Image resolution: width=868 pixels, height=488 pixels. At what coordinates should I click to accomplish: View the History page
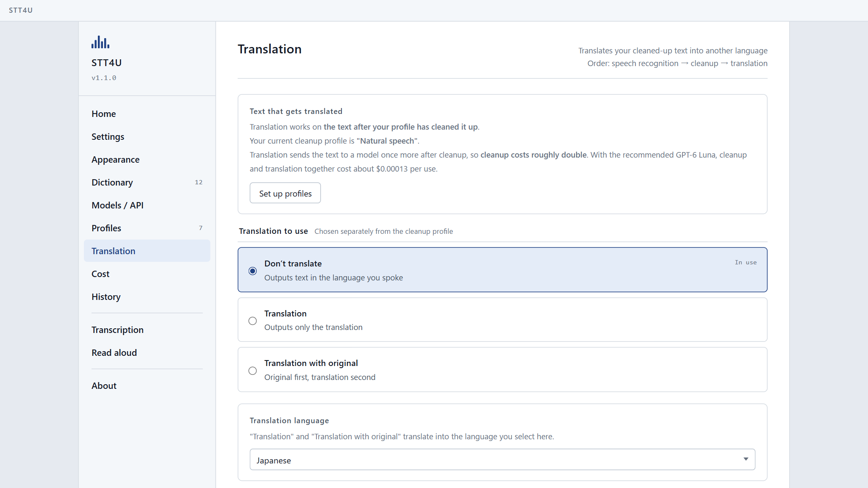point(147,297)
